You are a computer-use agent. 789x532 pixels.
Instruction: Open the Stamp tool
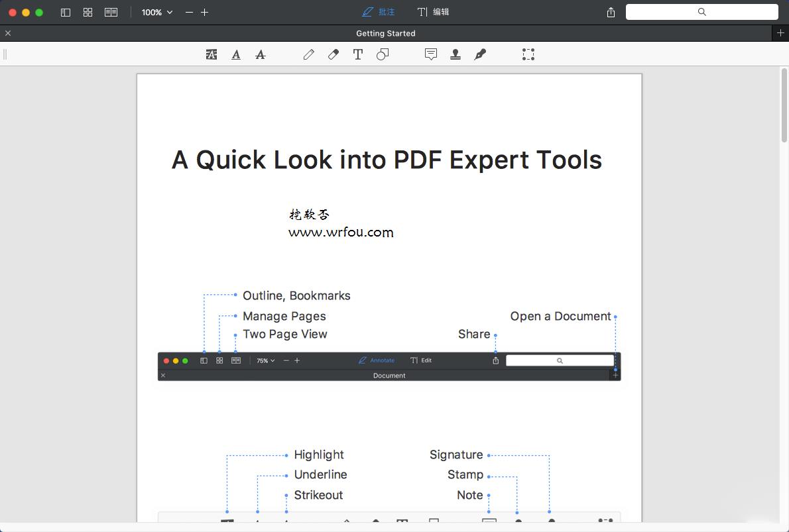pos(455,55)
